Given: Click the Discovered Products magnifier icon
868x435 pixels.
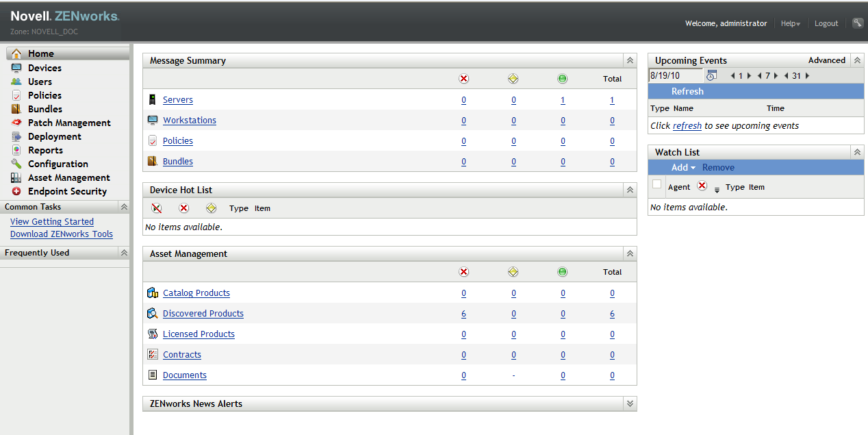Looking at the screenshot, I should (x=153, y=314).
